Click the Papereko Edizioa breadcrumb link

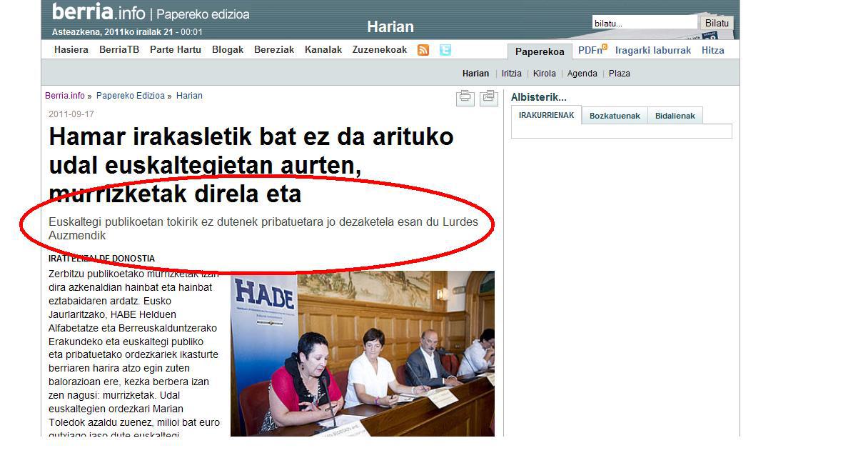[x=130, y=96]
